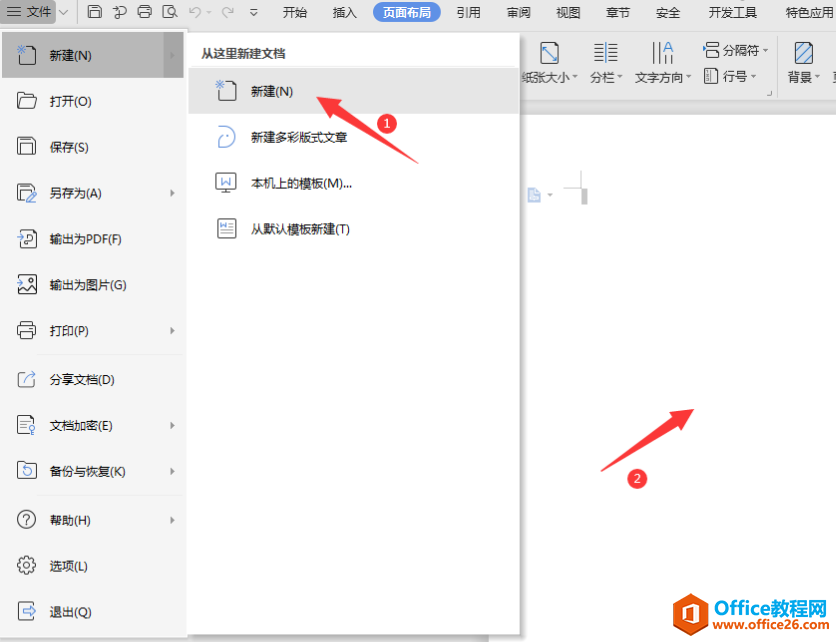Click the 背景 icon
836x642 pixels.
tap(803, 53)
